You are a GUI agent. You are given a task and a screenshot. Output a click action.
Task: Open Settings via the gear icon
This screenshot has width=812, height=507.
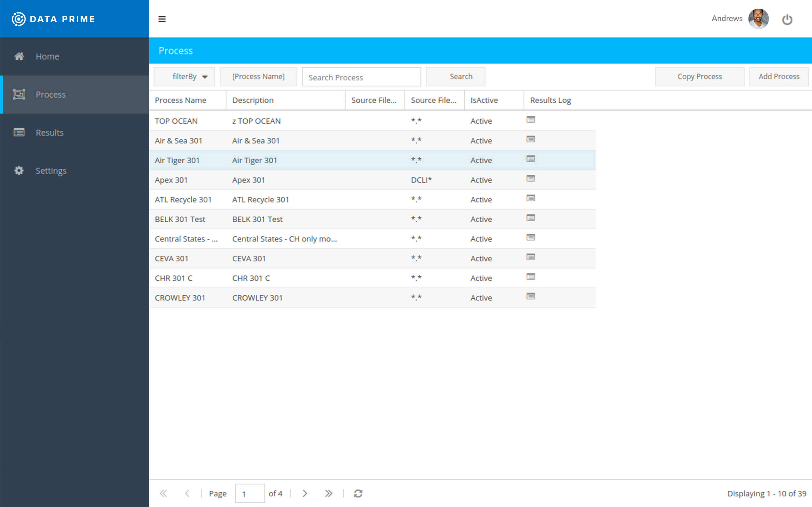click(x=18, y=170)
